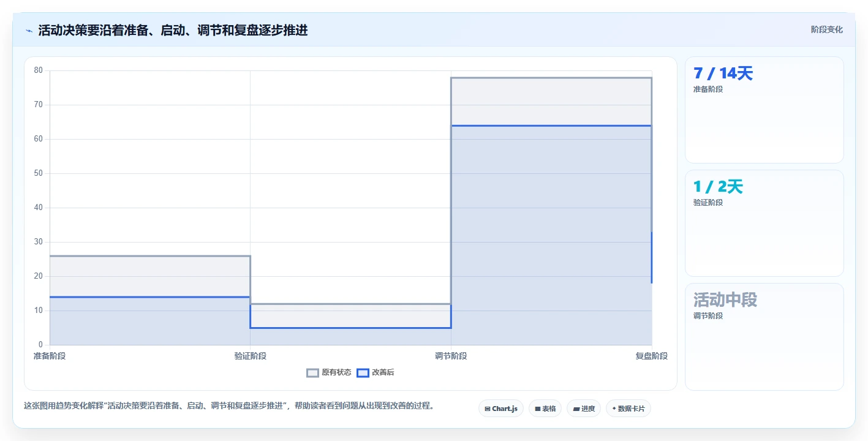Viewport: 868px width, 441px height.
Task: Click the 进度 tag
Action: [584, 409]
